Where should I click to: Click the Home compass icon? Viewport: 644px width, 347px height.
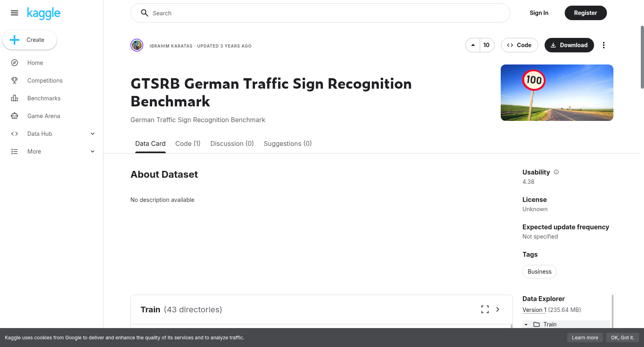(14, 63)
